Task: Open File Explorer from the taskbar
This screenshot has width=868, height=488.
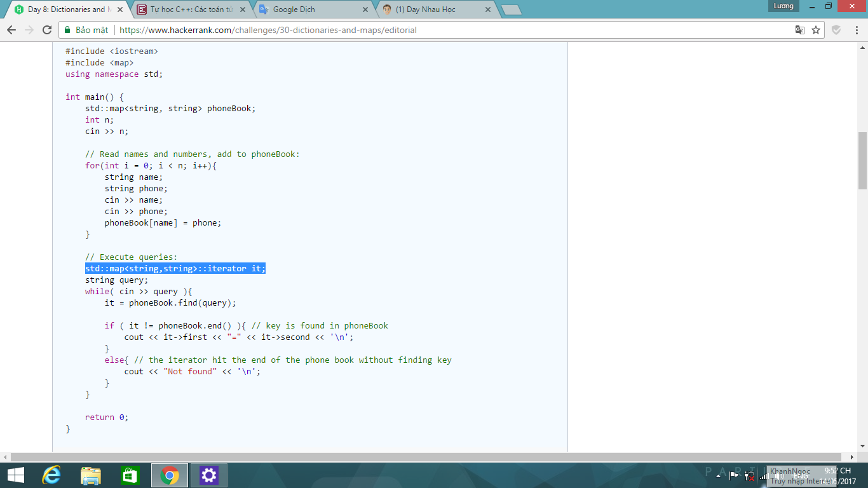Action: point(91,475)
